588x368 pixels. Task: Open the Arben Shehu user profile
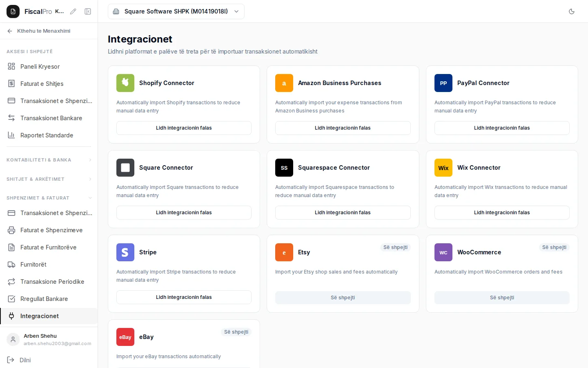point(49,339)
